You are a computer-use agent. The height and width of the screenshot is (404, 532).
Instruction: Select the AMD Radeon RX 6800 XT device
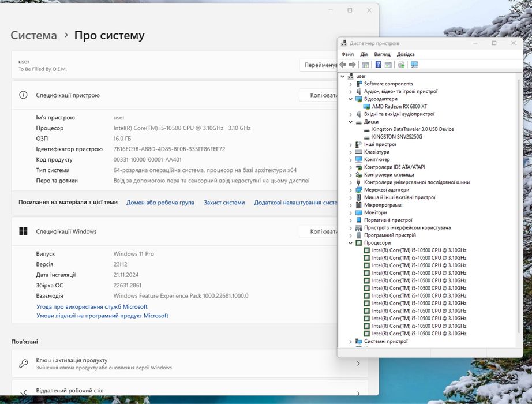[399, 106]
